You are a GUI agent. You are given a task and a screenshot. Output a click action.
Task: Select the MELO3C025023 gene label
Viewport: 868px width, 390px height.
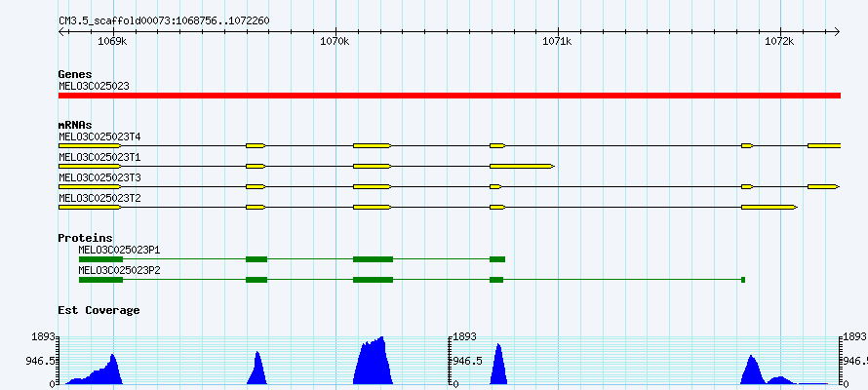[94, 87]
